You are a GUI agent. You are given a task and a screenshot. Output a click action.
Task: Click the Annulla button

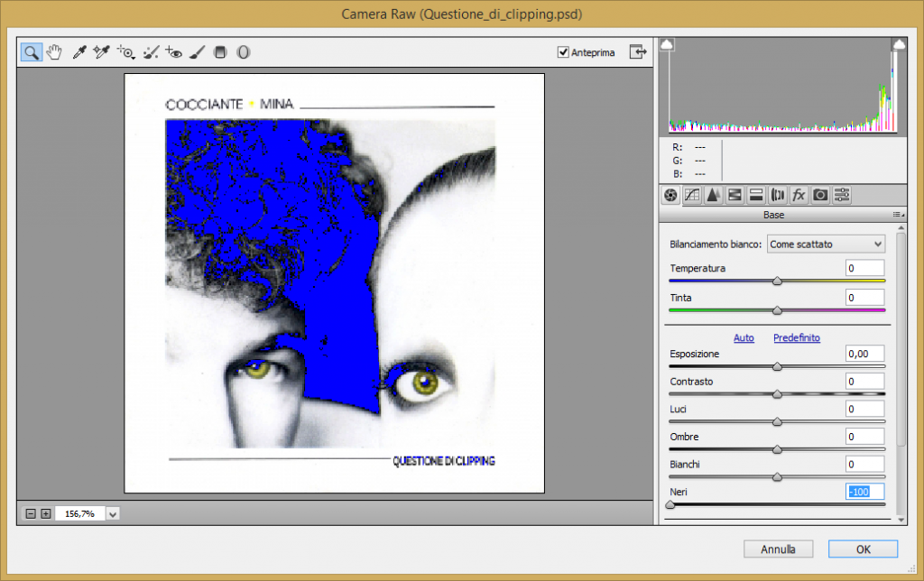(x=778, y=549)
